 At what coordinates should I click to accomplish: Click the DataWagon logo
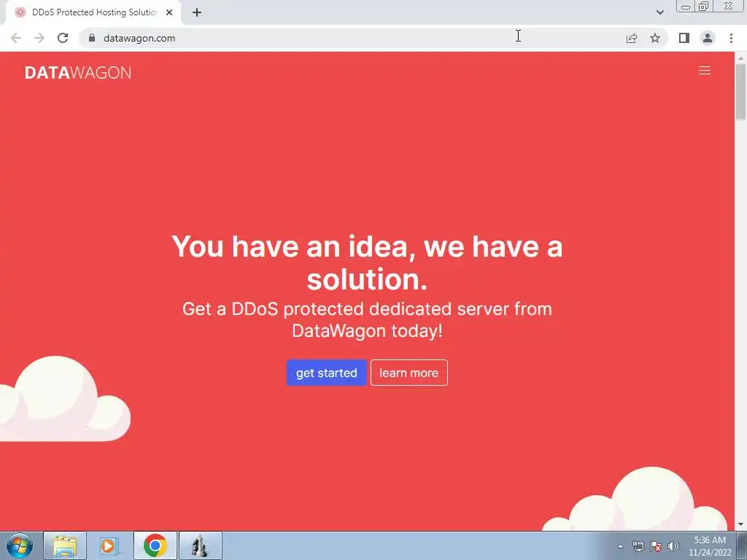click(x=78, y=72)
